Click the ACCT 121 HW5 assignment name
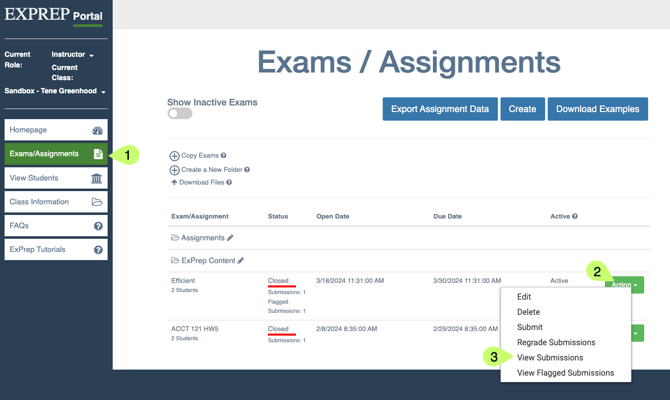The width and height of the screenshot is (670, 400). click(195, 329)
